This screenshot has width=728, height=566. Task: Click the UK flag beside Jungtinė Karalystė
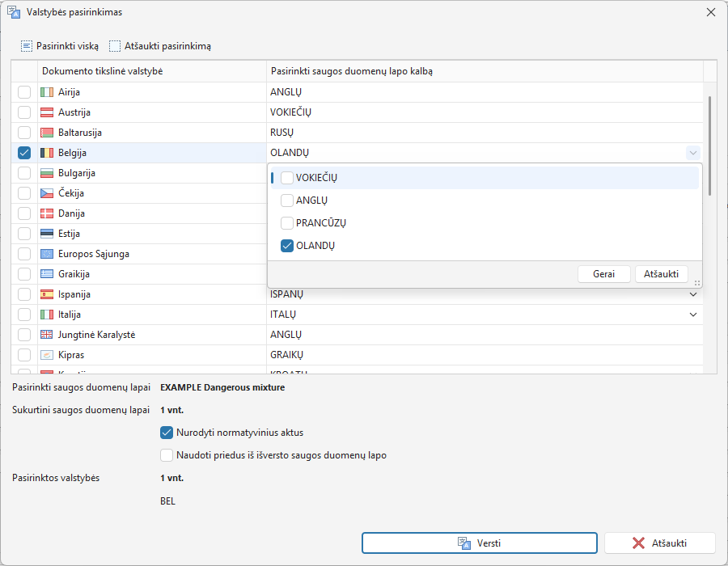[47, 335]
